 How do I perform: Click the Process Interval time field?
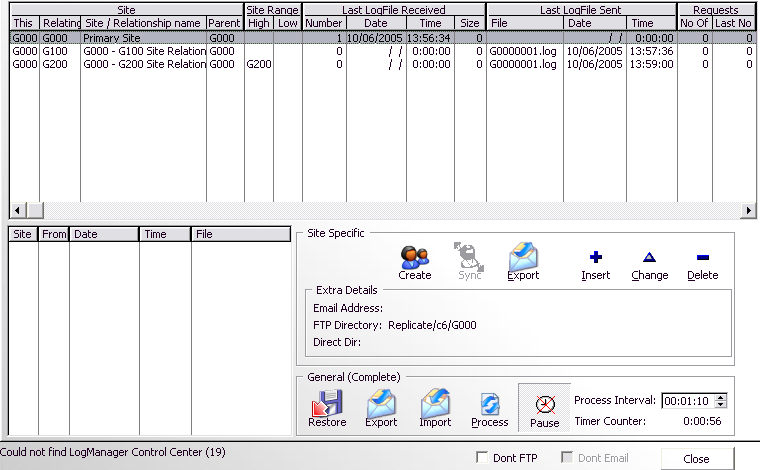point(688,401)
